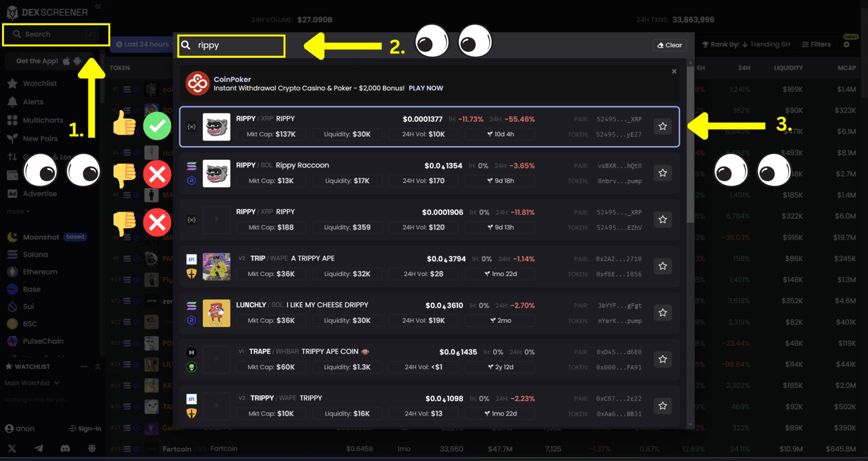868x461 pixels.
Task: Star the top RIPPY/XRP pair result
Action: click(x=662, y=126)
